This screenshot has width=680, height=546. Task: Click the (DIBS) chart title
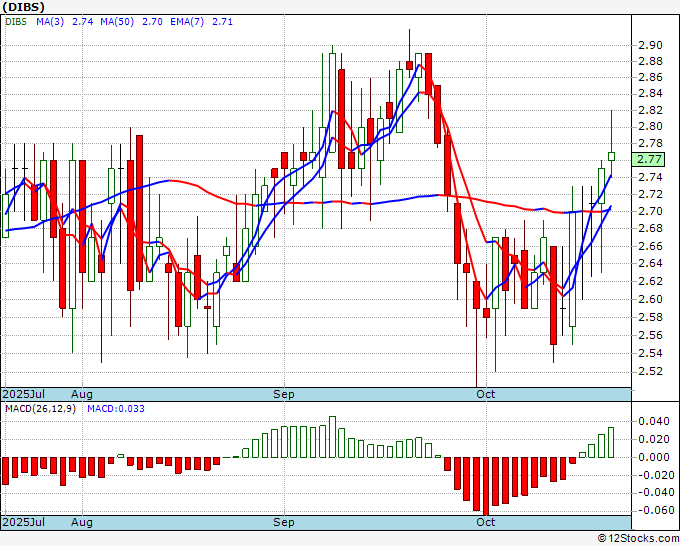23,7
